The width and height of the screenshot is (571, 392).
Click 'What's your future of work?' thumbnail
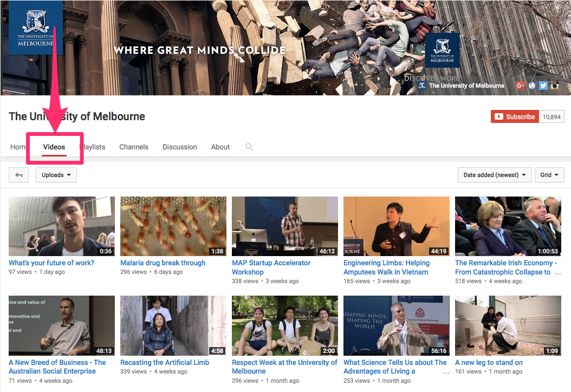(62, 226)
